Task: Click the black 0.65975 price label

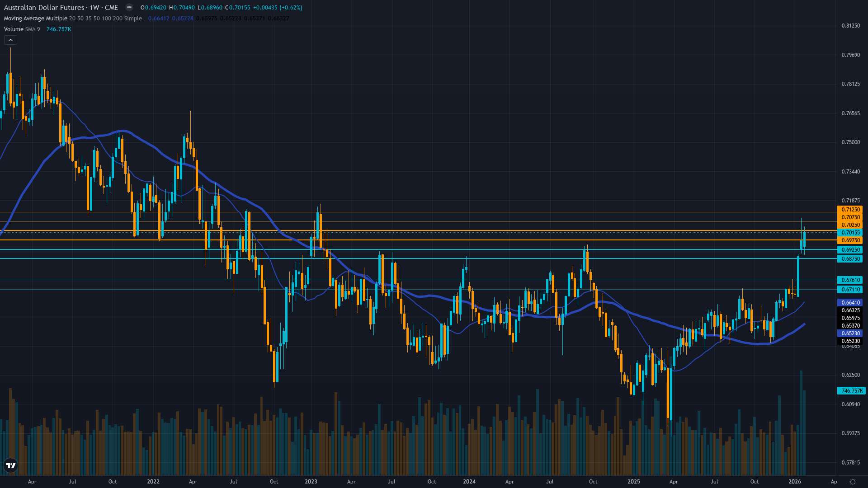Action: coord(850,318)
